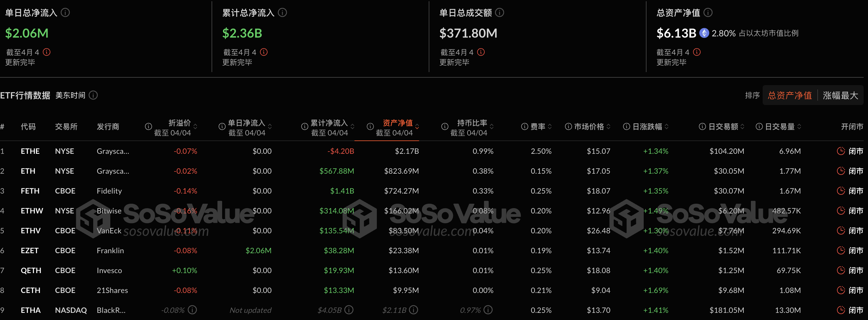This screenshot has height=320, width=868.
Task: Click info icon beside ETHA's $4.05B value
Action: point(349,309)
